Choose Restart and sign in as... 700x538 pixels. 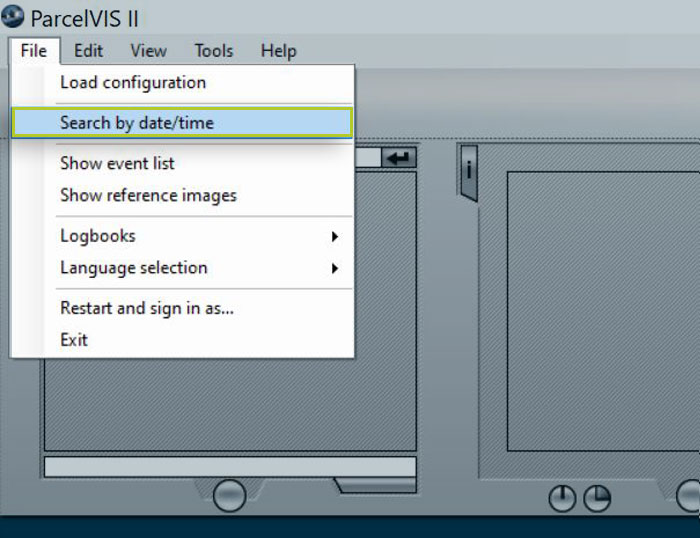pos(182,309)
